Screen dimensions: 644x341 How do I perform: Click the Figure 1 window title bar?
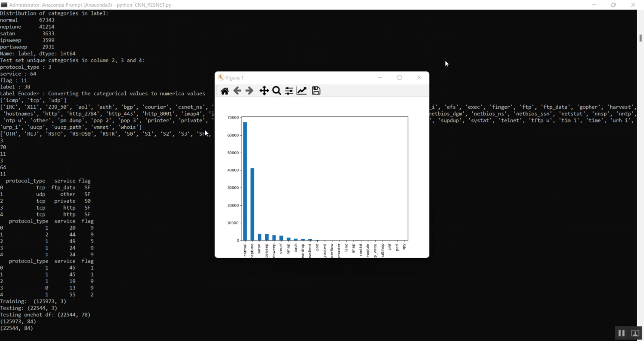click(301, 78)
